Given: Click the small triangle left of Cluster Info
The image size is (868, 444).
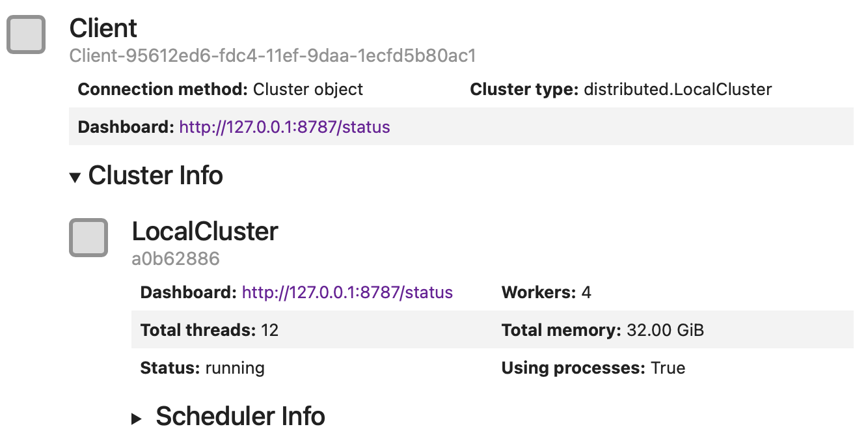Looking at the screenshot, I should click(x=75, y=176).
